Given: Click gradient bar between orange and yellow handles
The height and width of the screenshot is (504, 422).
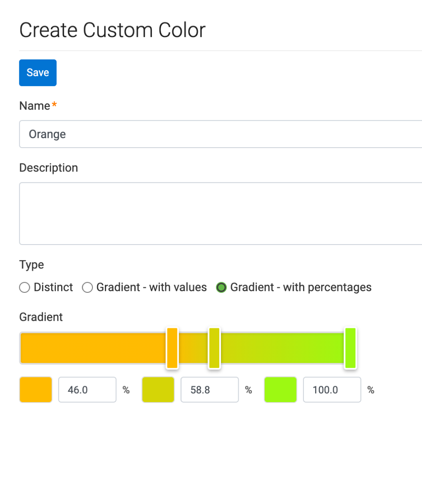Looking at the screenshot, I should (193, 348).
